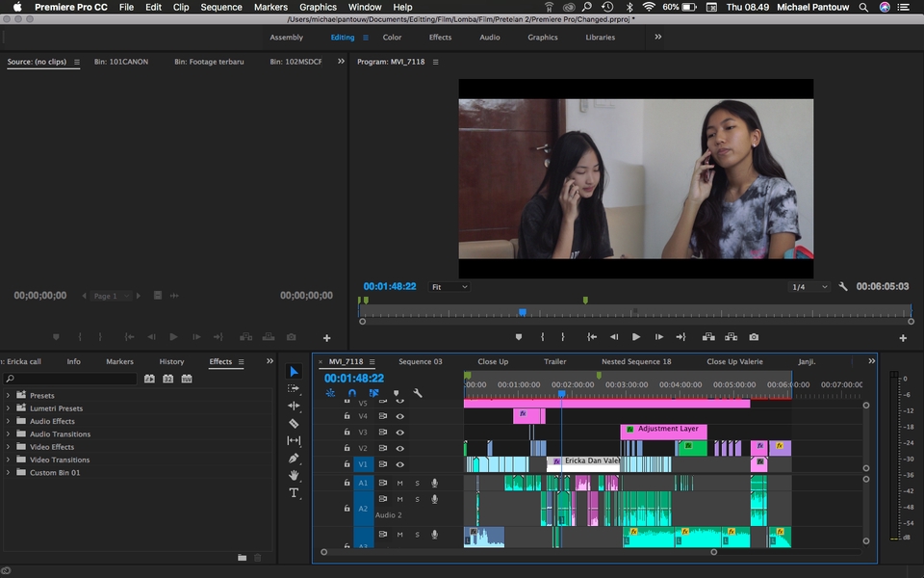
Task: Expand the Lumetri Presets folder
Action: 9,408
